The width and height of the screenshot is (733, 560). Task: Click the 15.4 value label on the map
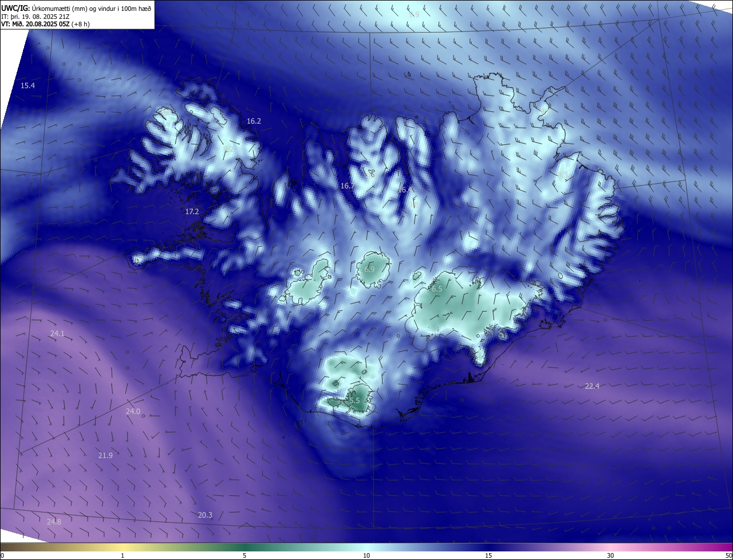click(x=27, y=86)
